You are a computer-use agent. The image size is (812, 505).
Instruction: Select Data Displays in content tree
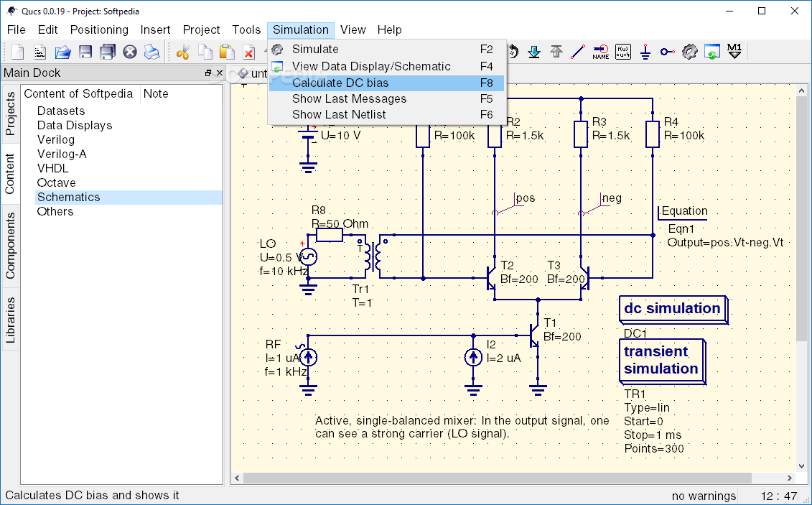point(75,125)
